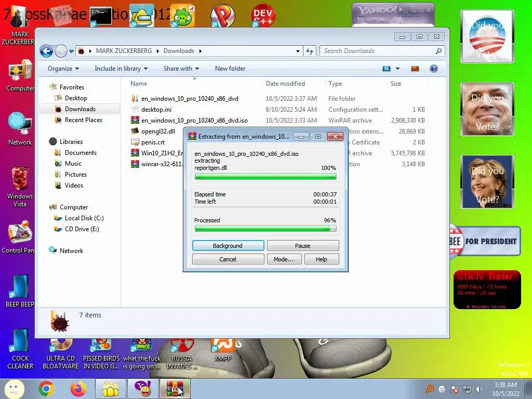Open CD Drive (E:)

pos(82,229)
